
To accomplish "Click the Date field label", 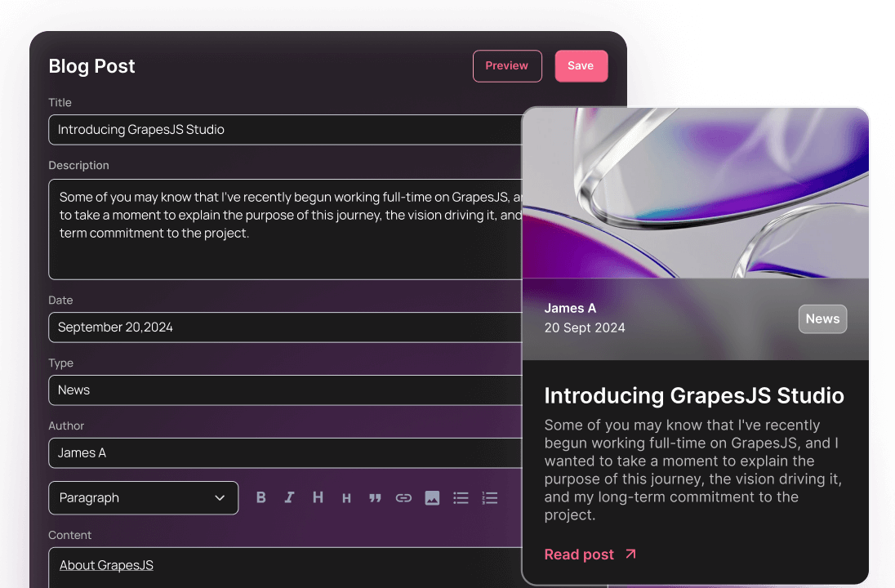I will tap(60, 301).
